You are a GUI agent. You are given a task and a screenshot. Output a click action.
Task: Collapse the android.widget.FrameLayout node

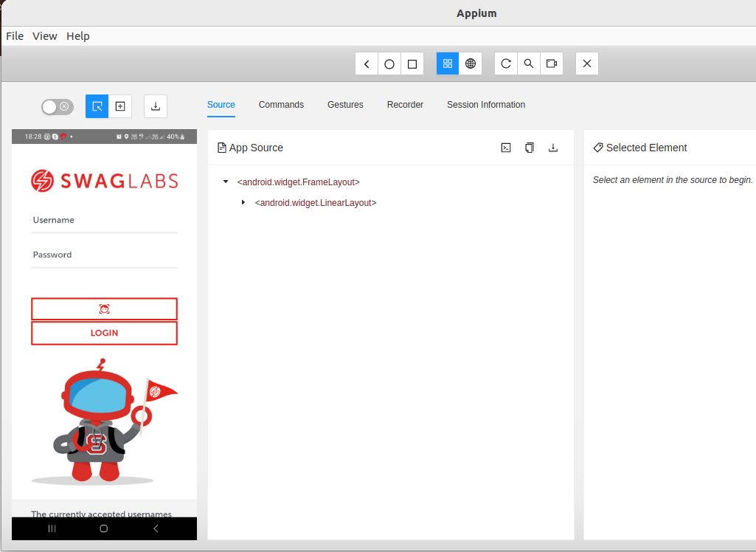pos(225,182)
